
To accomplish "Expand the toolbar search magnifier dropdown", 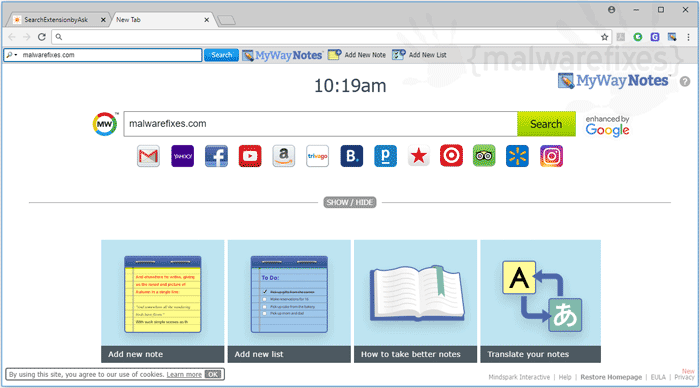I will pos(12,55).
